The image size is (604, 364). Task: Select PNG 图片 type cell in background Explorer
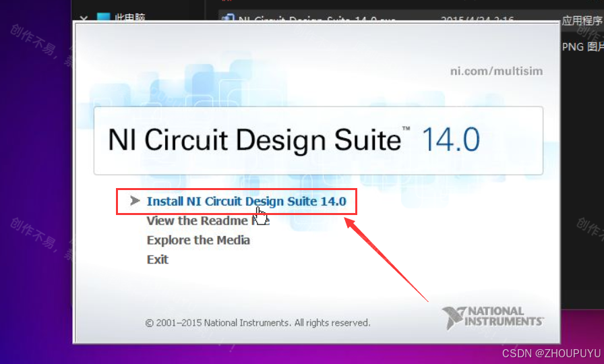pyautogui.click(x=583, y=47)
